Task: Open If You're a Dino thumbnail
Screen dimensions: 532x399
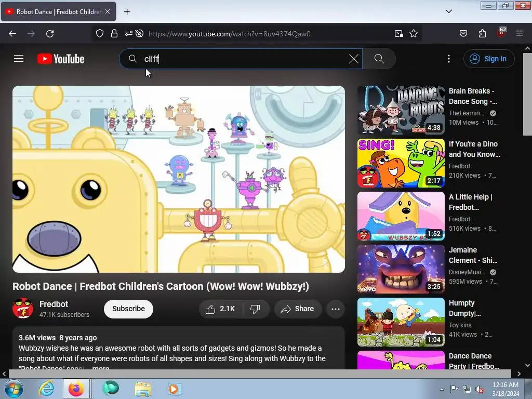Action: coord(401,163)
